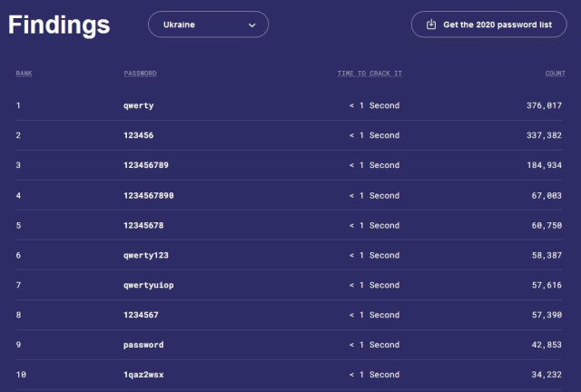Viewport: 581px width, 392px height.
Task: Select the qwertyuiop password text
Action: [148, 285]
